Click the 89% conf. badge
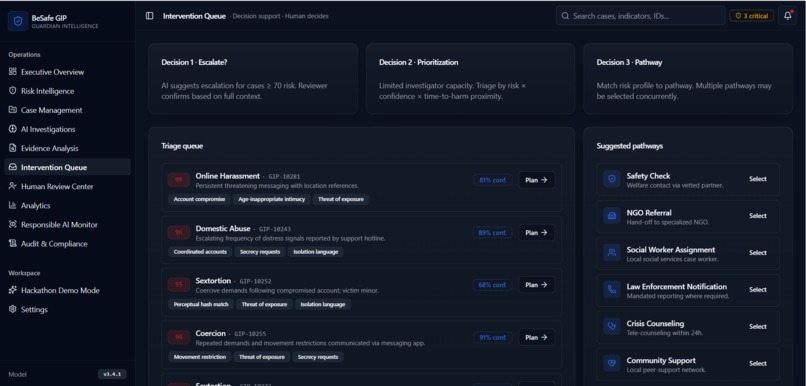 coord(492,232)
